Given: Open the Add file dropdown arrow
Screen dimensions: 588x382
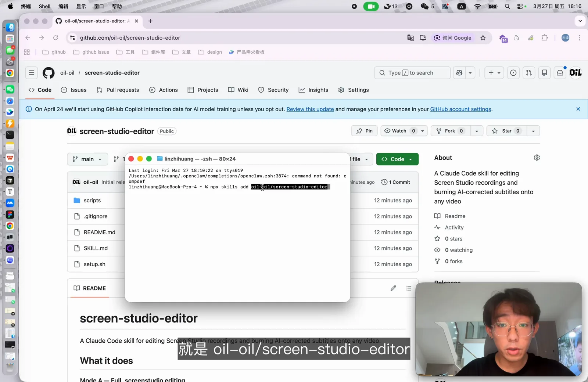Looking at the screenshot, I should [366, 159].
